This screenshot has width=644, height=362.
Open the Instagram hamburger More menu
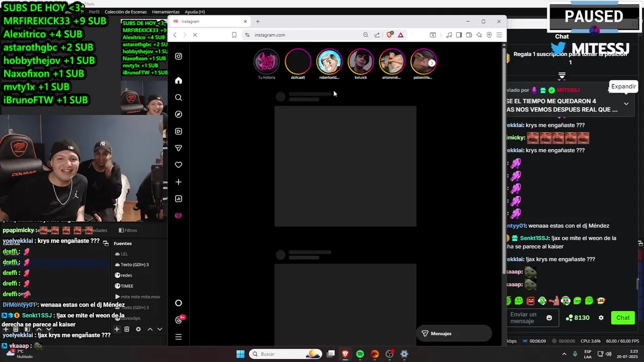click(178, 337)
